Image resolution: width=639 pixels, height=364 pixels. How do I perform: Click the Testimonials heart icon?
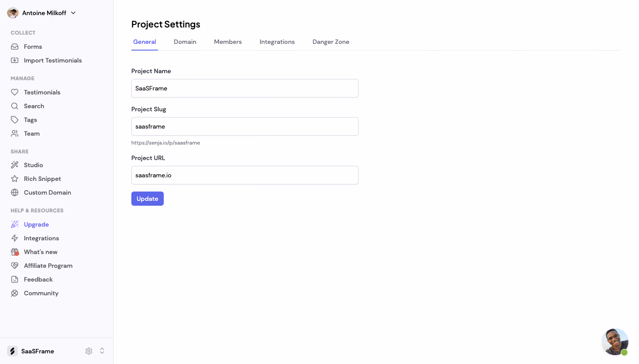[x=15, y=92]
